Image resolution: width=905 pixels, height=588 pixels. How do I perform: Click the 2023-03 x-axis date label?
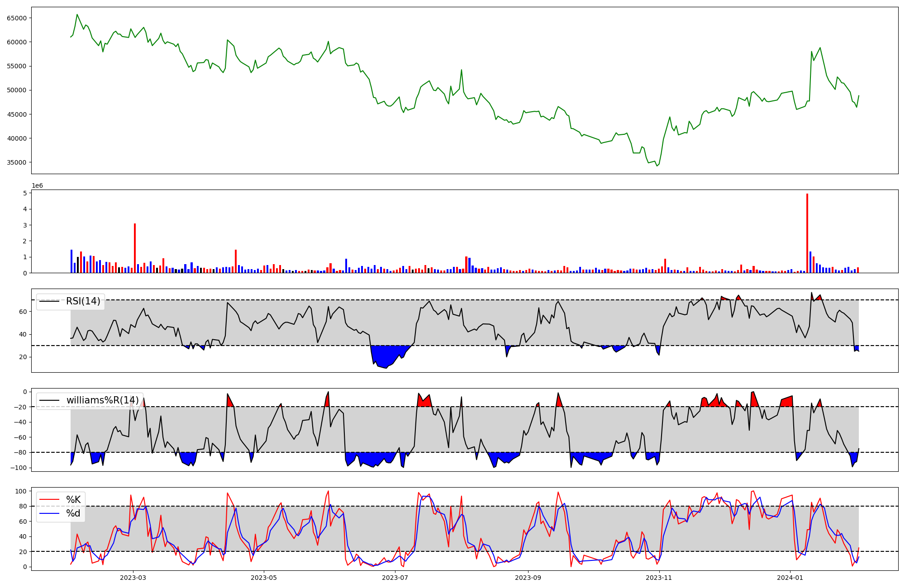coord(133,578)
